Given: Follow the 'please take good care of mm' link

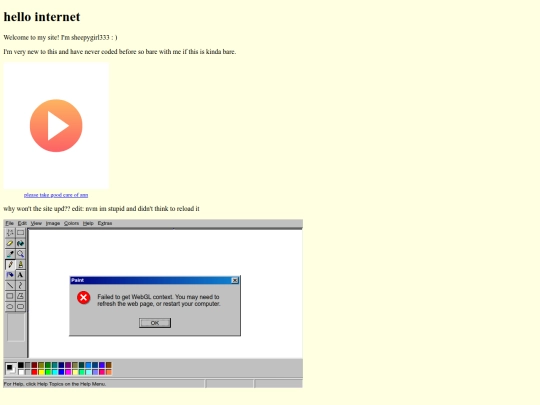Looking at the screenshot, I should pos(56,195).
